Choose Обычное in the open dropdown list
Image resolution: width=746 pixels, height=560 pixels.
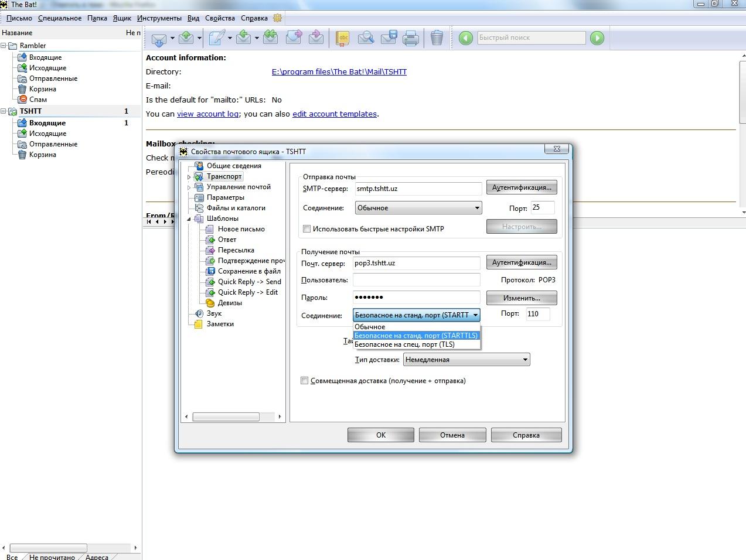click(417, 327)
